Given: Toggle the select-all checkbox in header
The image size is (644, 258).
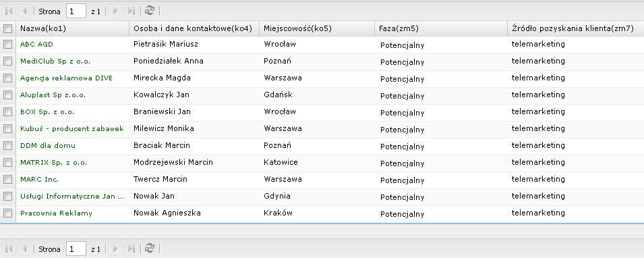Looking at the screenshot, I should point(7,28).
